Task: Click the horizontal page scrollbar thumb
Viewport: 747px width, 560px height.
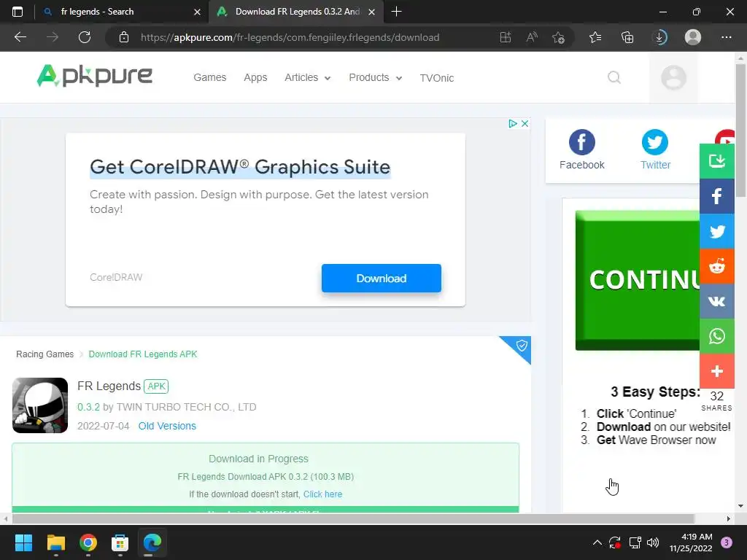Action: [x=352, y=518]
